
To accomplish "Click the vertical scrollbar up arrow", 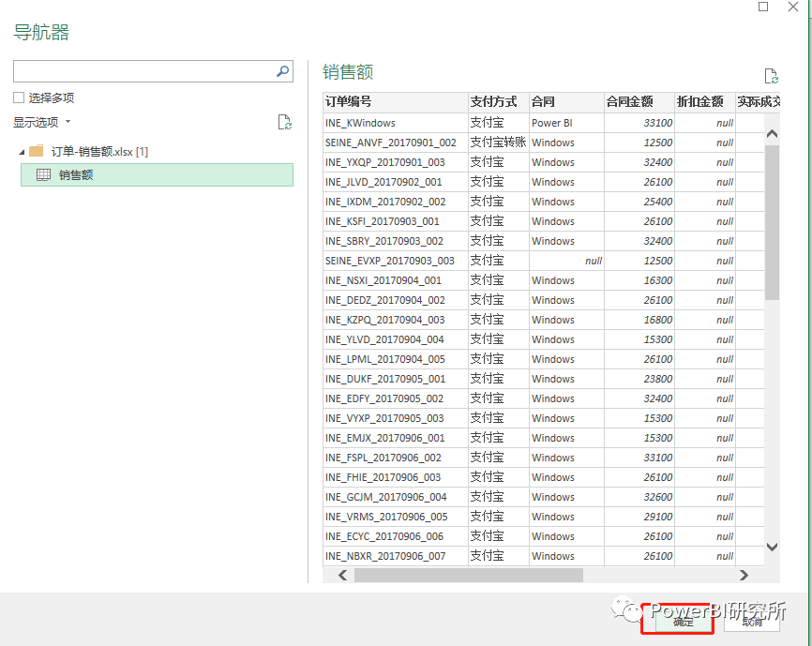I will click(x=772, y=133).
